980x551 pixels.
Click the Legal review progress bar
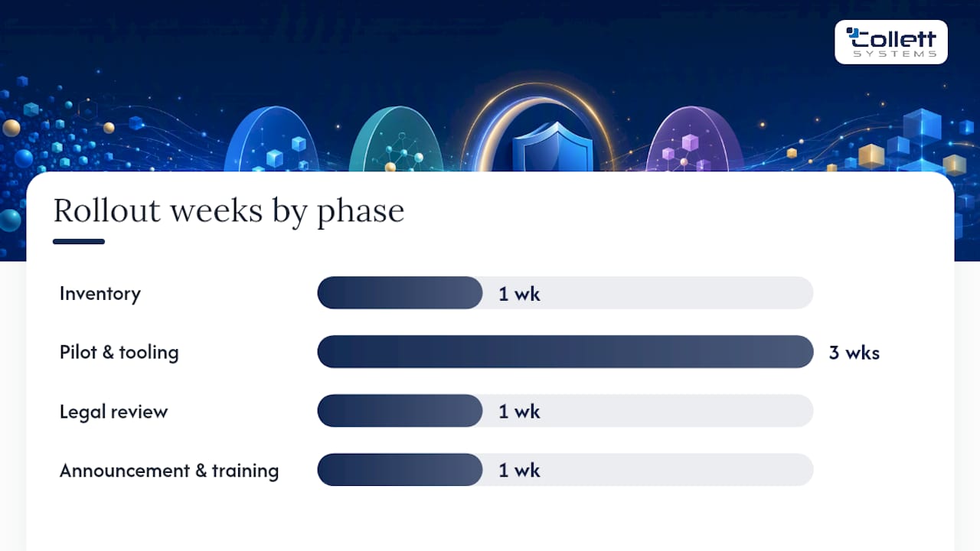pyautogui.click(x=565, y=411)
